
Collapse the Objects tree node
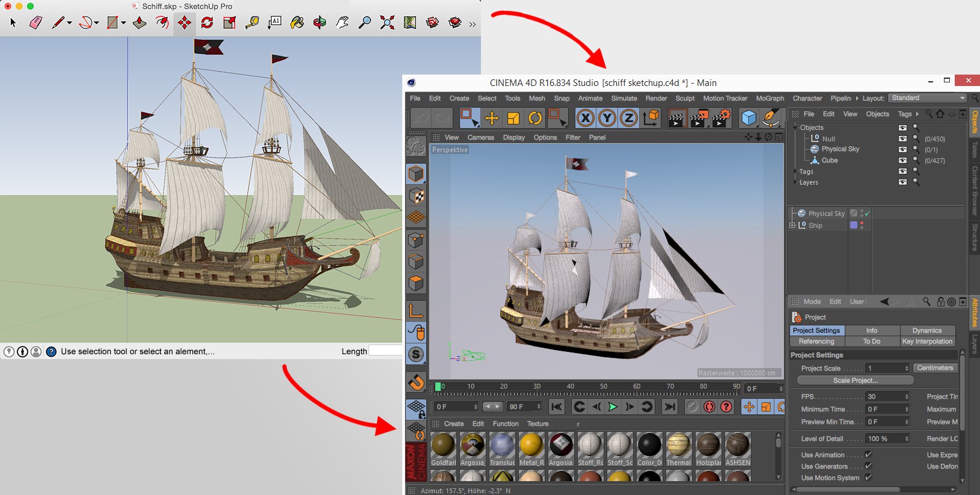pyautogui.click(x=795, y=128)
